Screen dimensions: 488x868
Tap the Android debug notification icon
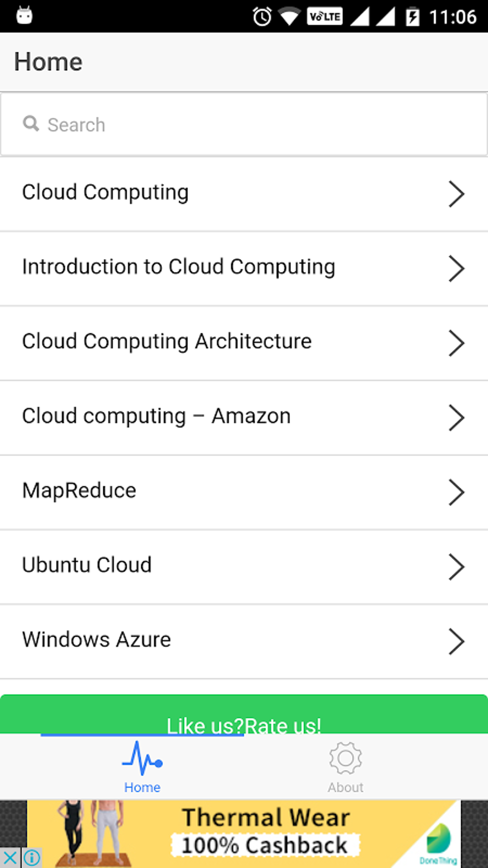(x=24, y=16)
